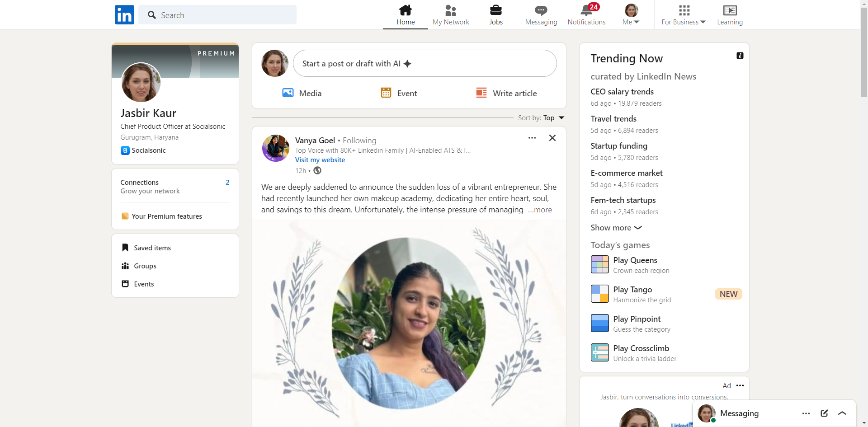
Task: Click the Trending Now info icon
Action: tap(740, 56)
